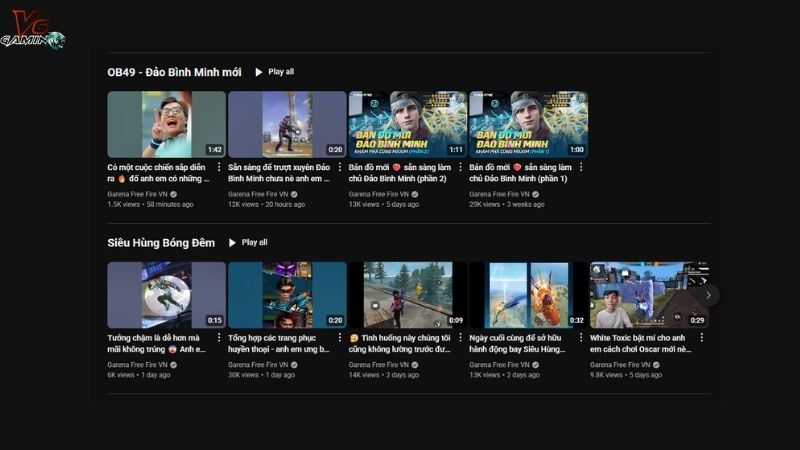Open the video title 'Có một cuộc chiến sắp diễn ra'
This screenshot has height=450, width=800.
158,173
